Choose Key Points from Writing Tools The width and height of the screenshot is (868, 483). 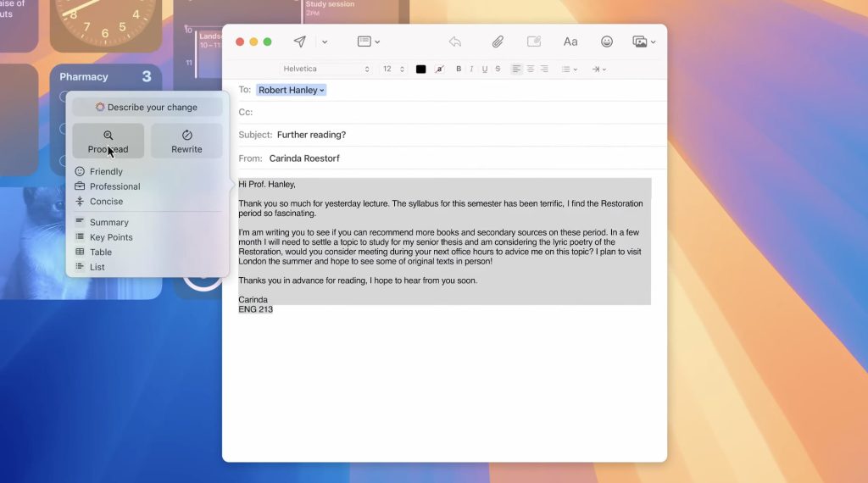[x=111, y=237]
